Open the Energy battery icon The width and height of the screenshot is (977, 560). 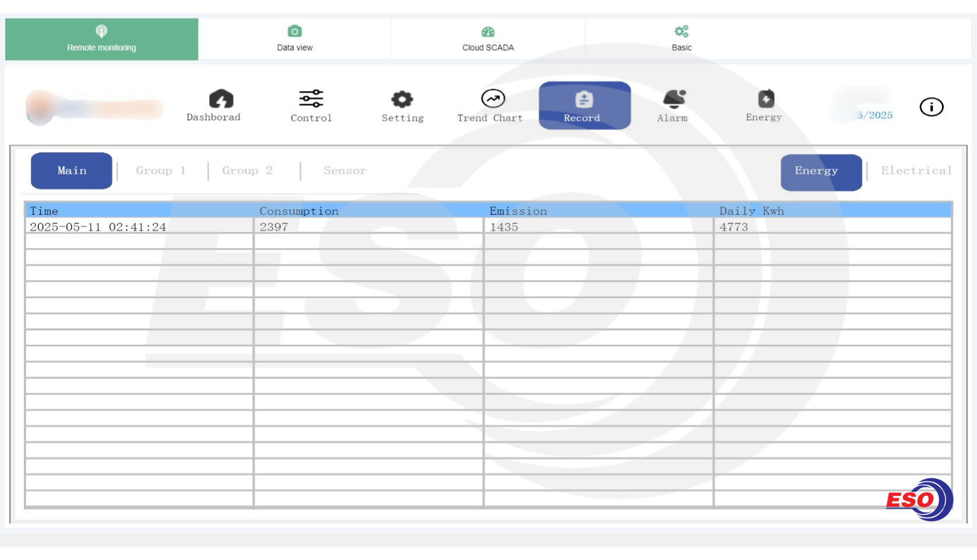765,99
